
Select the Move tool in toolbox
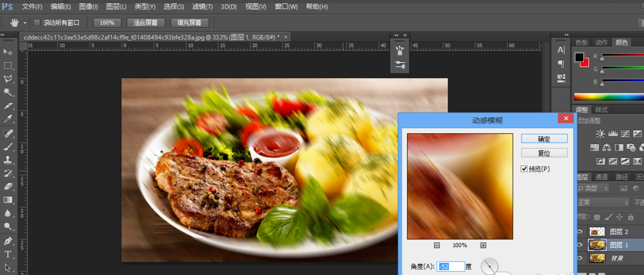8,52
